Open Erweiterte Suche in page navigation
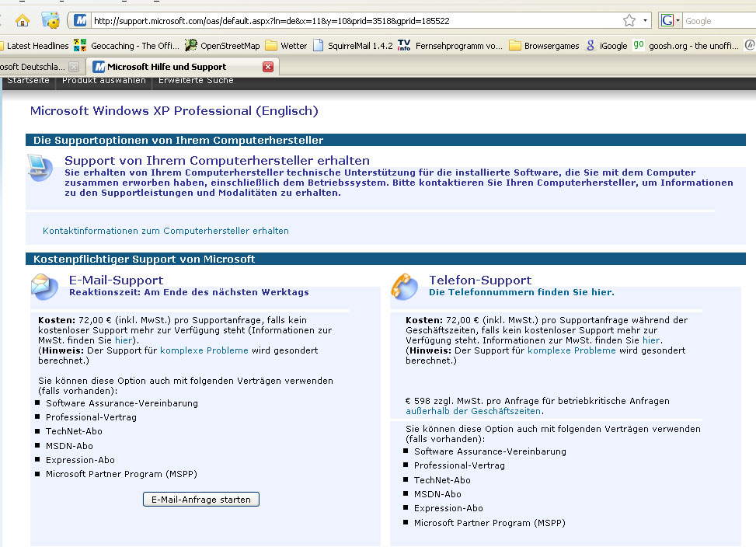This screenshot has width=756, height=547. pos(197,81)
